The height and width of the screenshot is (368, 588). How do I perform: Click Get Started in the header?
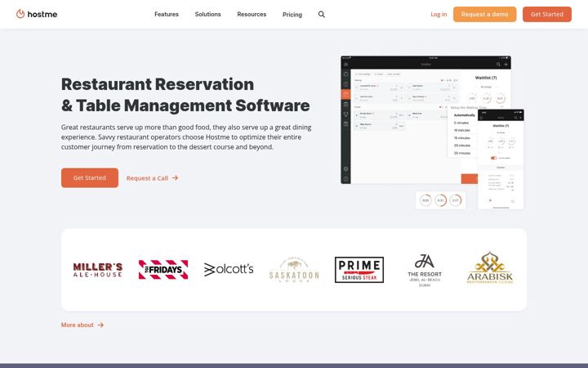point(546,14)
